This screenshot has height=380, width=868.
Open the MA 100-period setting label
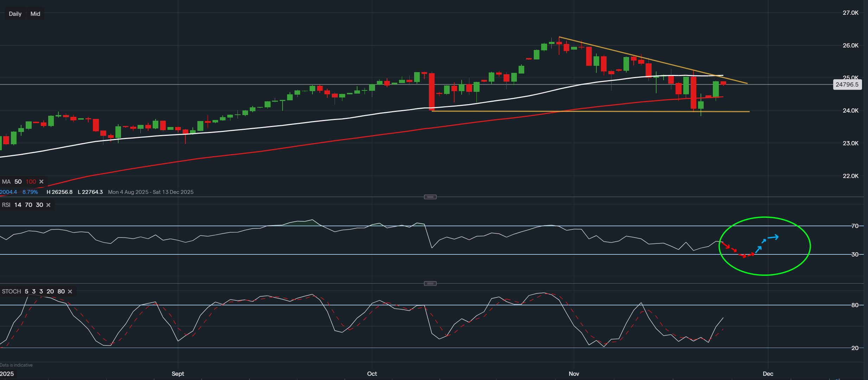[31, 182]
